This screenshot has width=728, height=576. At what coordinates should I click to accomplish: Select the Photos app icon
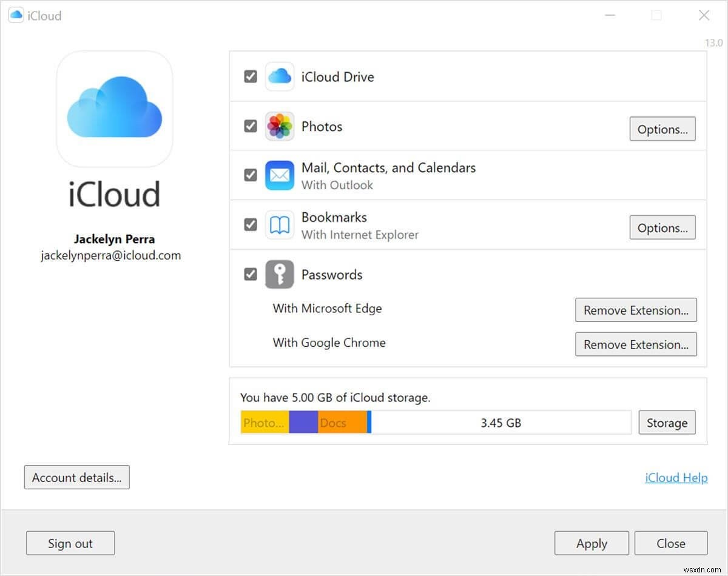click(x=280, y=126)
